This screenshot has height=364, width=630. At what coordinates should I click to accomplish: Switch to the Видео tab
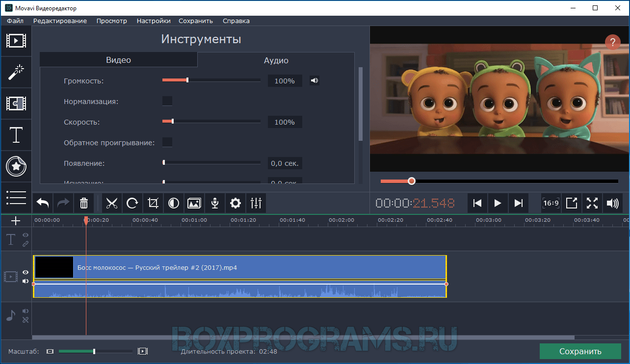pos(118,60)
